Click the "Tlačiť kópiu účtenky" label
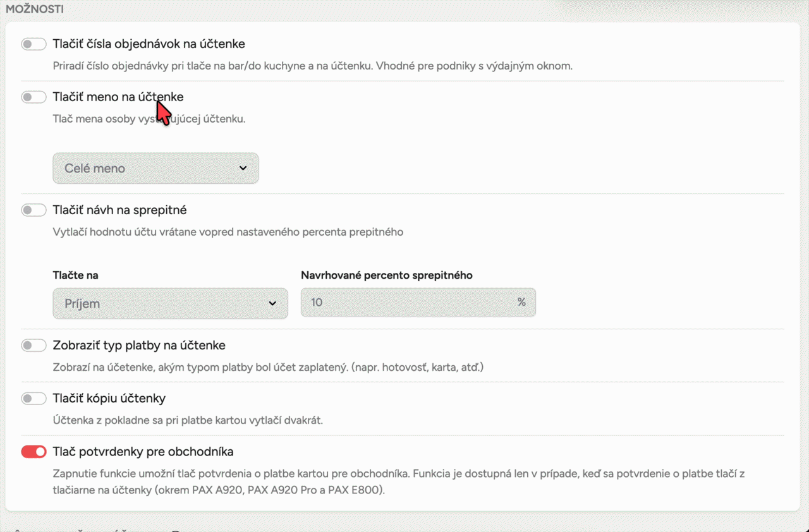 pos(109,399)
